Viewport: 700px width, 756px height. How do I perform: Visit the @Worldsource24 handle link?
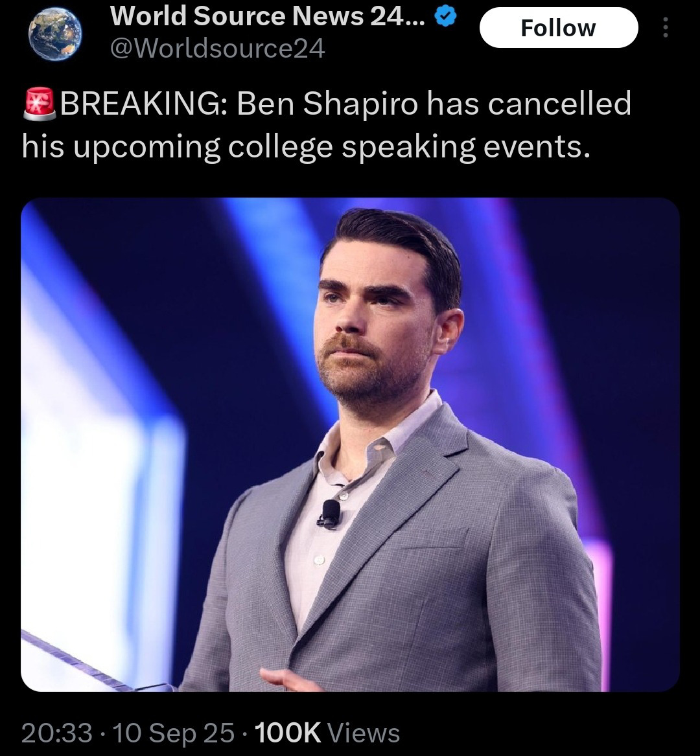[x=218, y=49]
